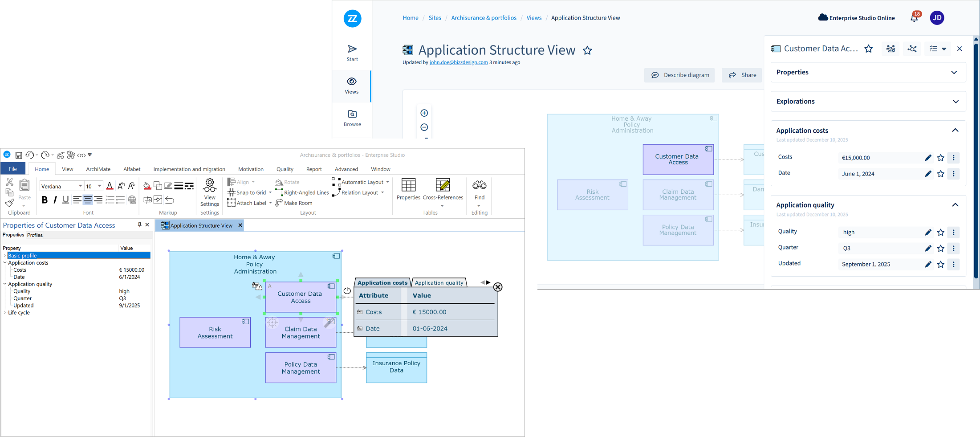Switch to the ArchiMate ribbon tab
980x437 pixels.
point(98,169)
